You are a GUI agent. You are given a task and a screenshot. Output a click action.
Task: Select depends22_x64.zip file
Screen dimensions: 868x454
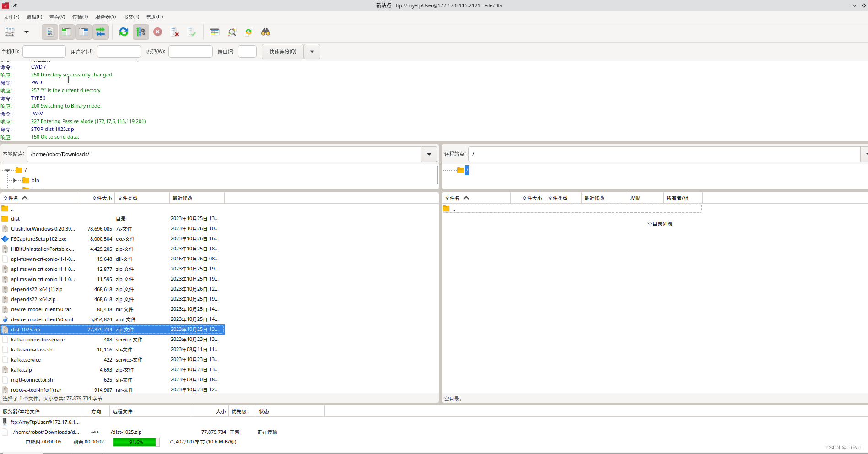[x=113, y=299]
